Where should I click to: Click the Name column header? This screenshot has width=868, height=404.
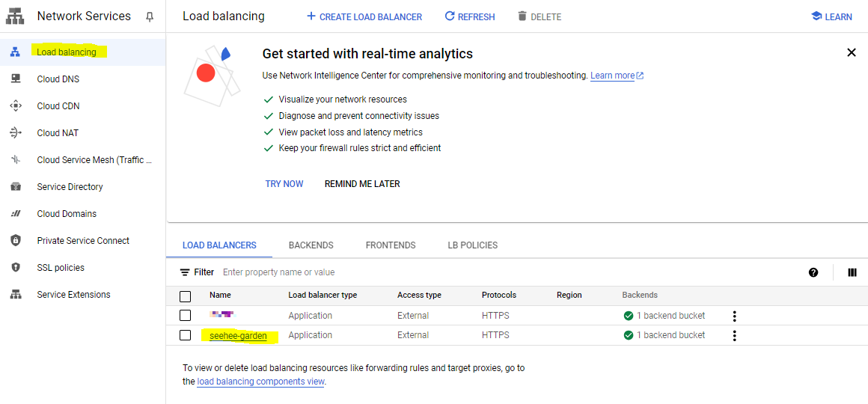click(220, 295)
